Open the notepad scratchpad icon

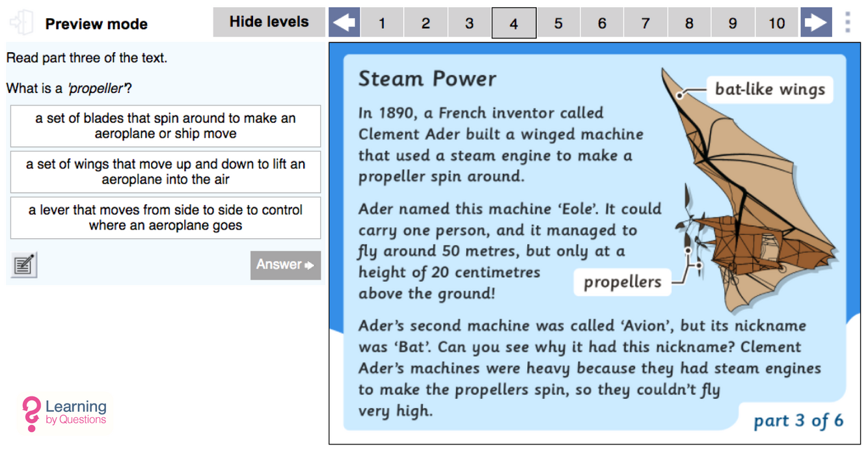click(x=24, y=265)
